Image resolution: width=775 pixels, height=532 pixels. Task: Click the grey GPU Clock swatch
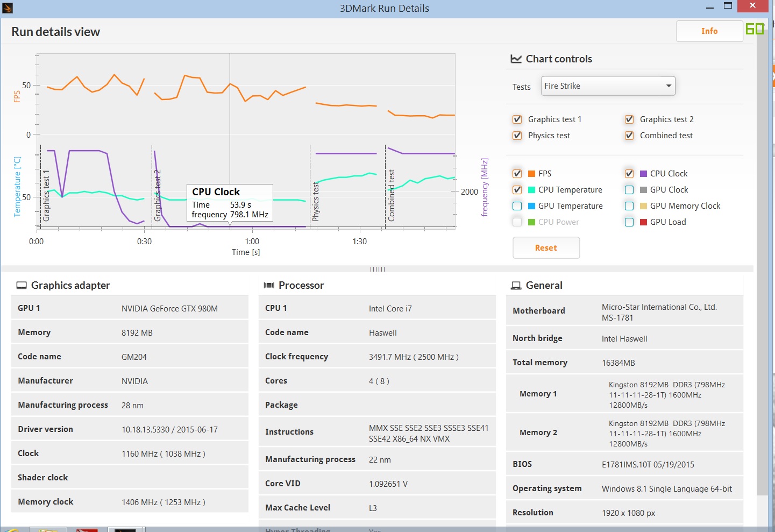pos(644,190)
